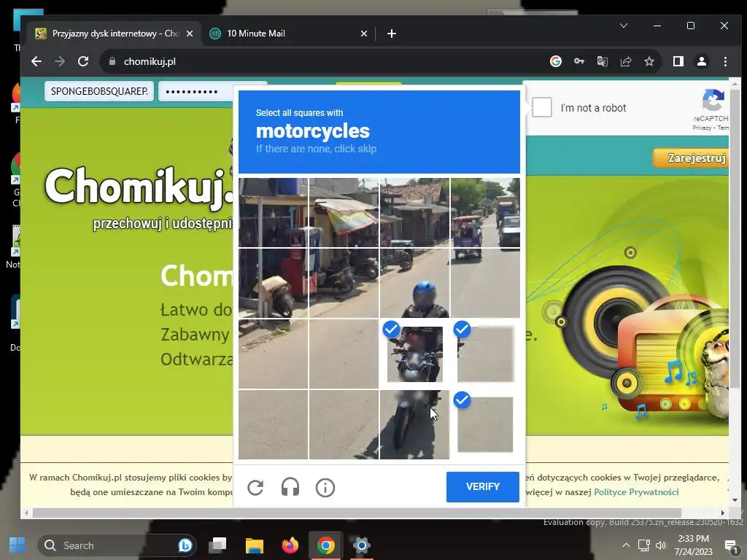Viewport: 747px width, 560px height.
Task: Switch to Chrome on the taskbar
Action: point(325,545)
